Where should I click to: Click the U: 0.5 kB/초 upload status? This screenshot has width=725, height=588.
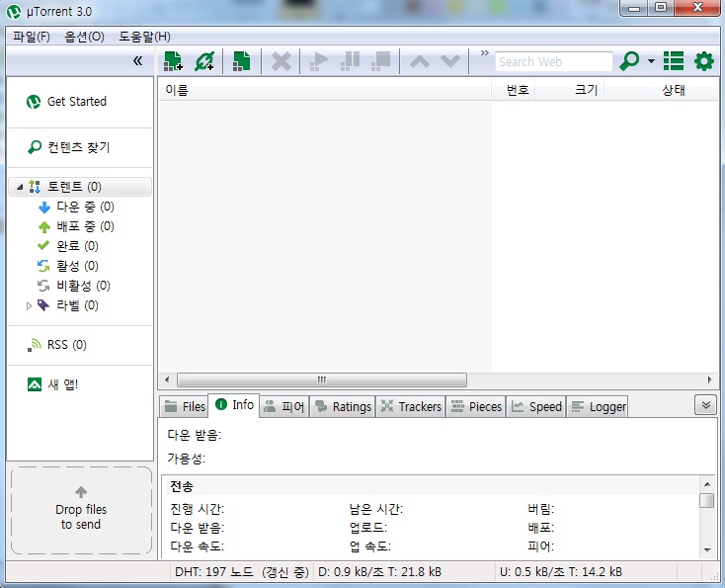point(561,572)
